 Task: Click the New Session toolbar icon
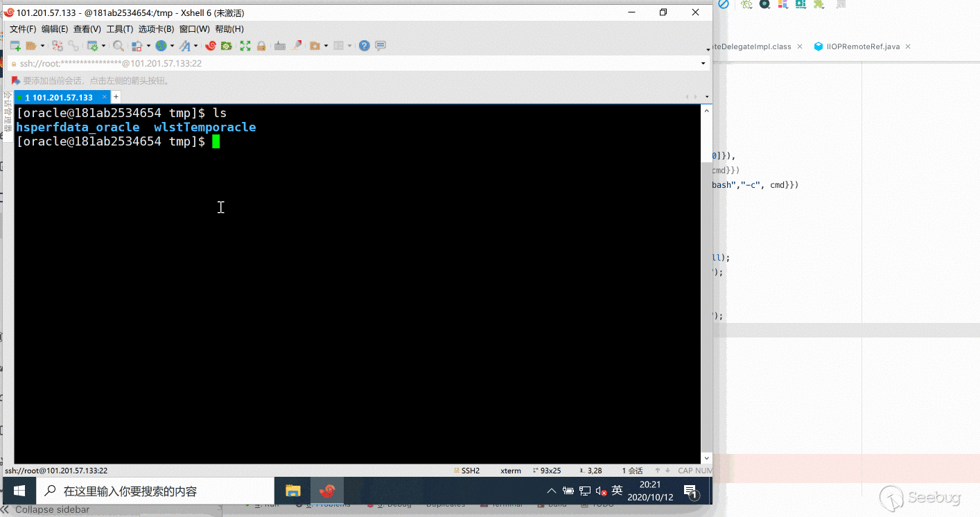15,46
